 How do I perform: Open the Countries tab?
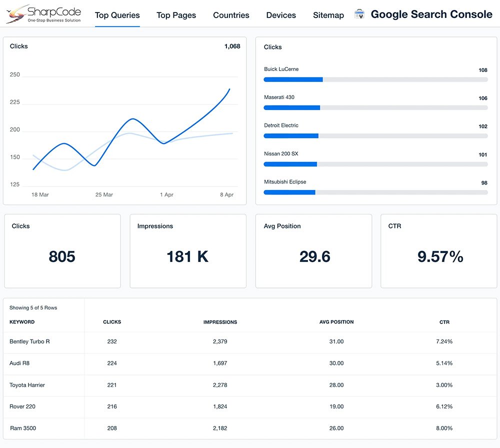231,15
